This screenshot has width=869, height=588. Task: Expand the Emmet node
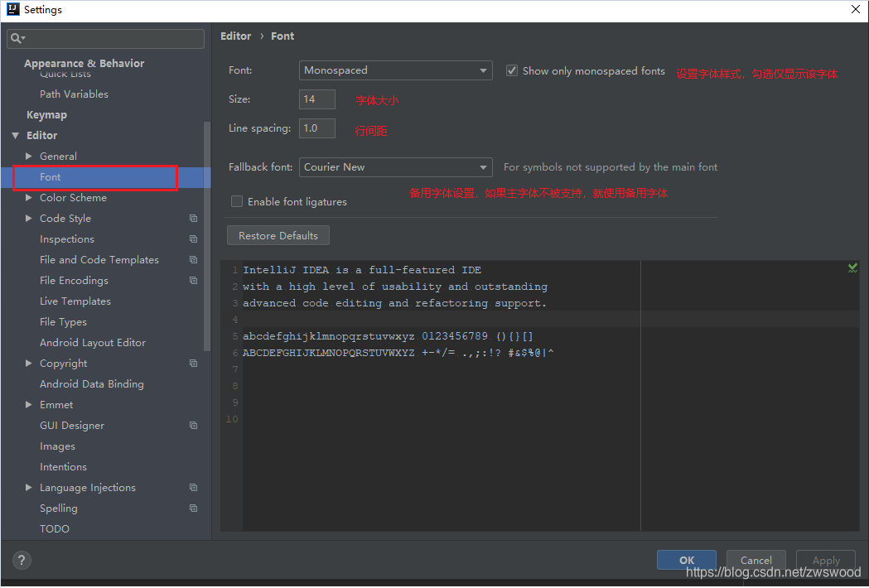pyautogui.click(x=29, y=405)
